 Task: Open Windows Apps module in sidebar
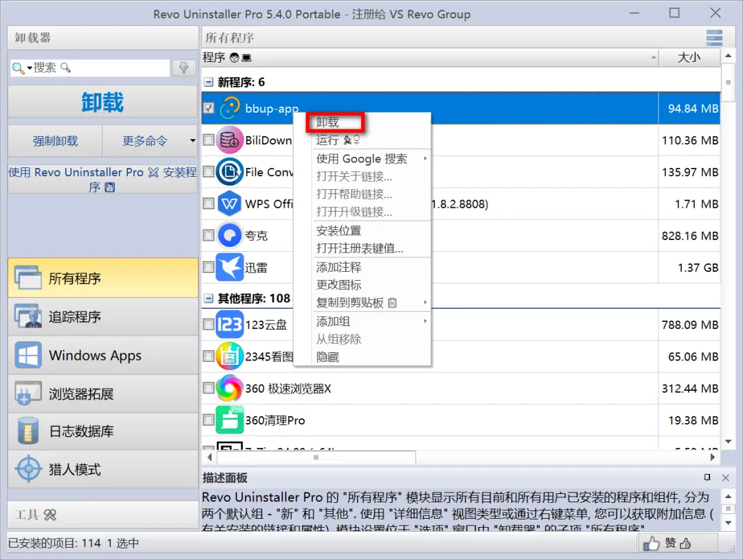pyautogui.click(x=103, y=355)
